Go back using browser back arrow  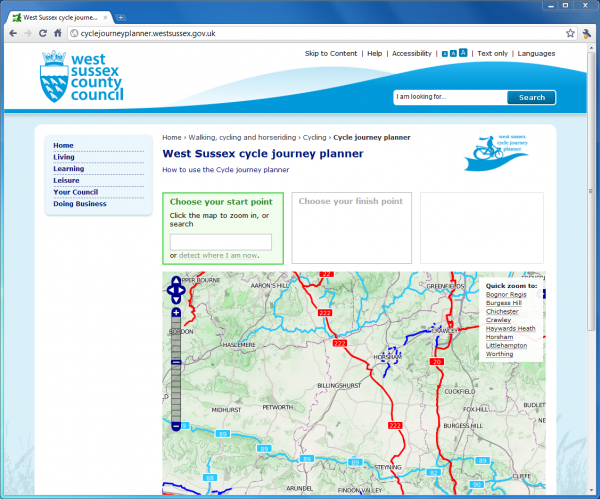click(x=13, y=33)
